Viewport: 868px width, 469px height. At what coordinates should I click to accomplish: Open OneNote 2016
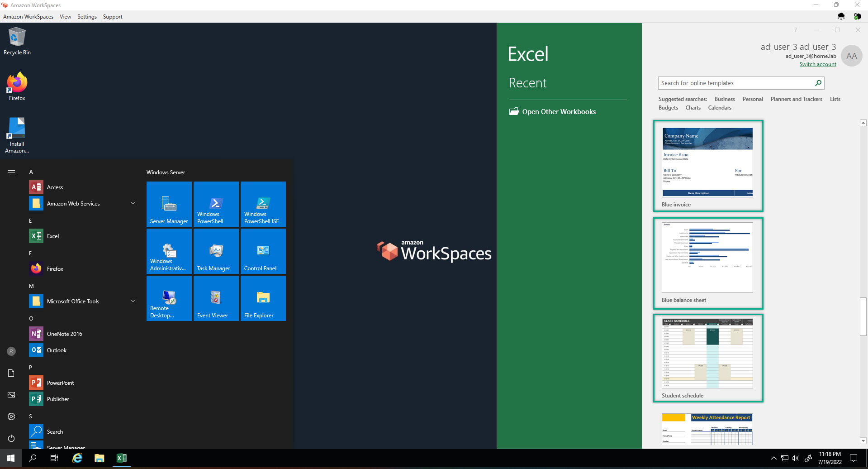[x=64, y=334]
